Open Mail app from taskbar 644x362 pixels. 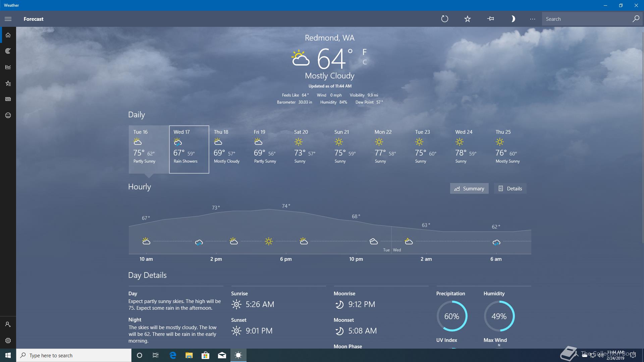point(222,355)
